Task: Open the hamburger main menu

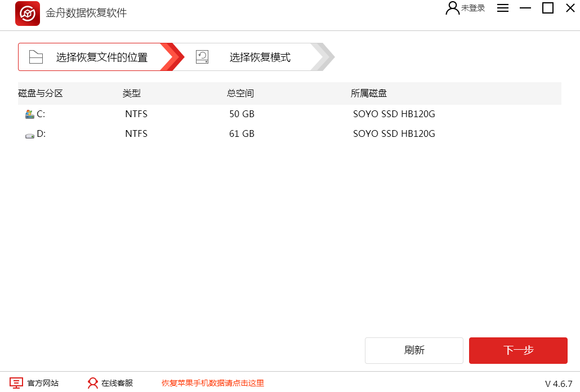Action: pos(502,8)
